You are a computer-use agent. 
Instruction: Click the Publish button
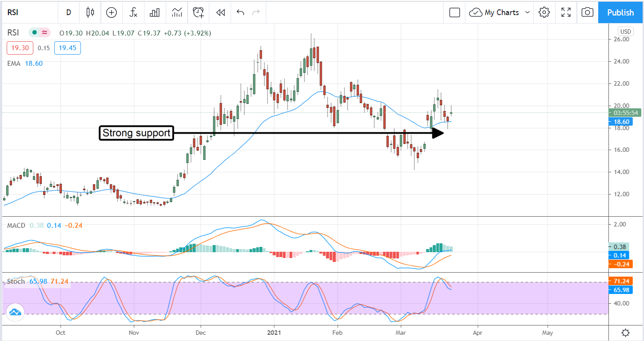[620, 12]
